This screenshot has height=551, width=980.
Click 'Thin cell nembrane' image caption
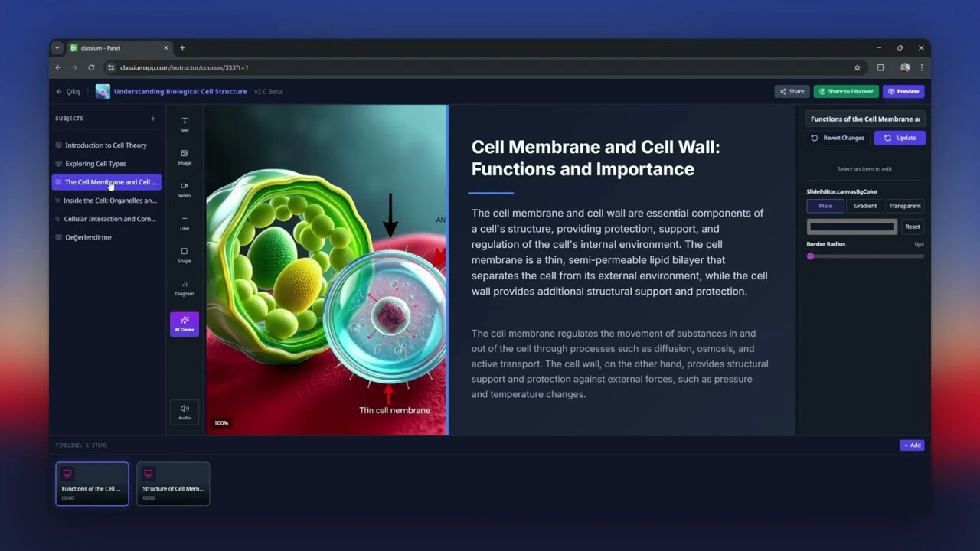pos(394,410)
